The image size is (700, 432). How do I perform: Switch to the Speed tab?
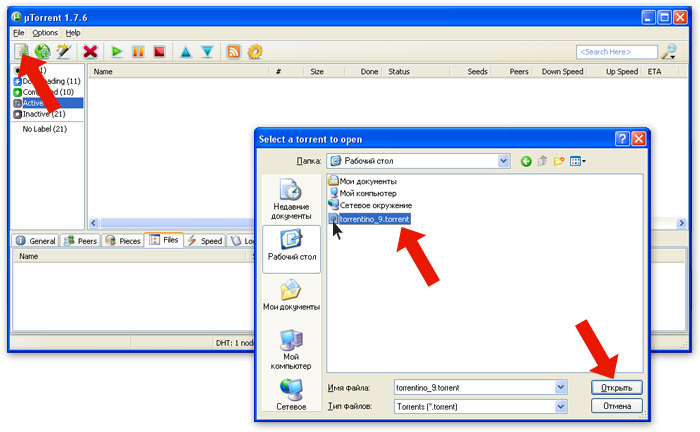coord(205,241)
